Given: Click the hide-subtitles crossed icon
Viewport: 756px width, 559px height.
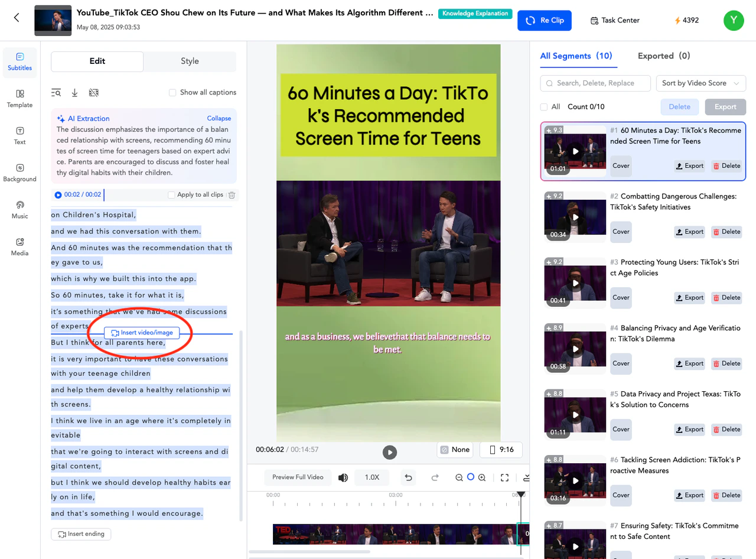Looking at the screenshot, I should tap(93, 92).
